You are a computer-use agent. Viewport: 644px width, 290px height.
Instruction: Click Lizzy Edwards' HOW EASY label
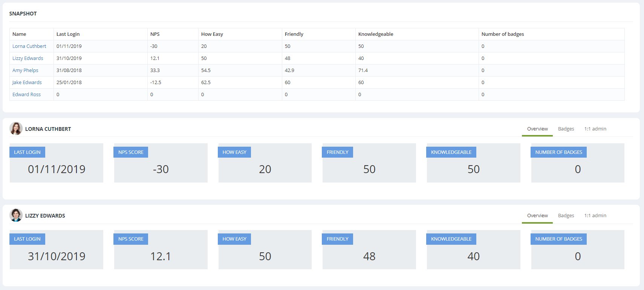pos(234,239)
